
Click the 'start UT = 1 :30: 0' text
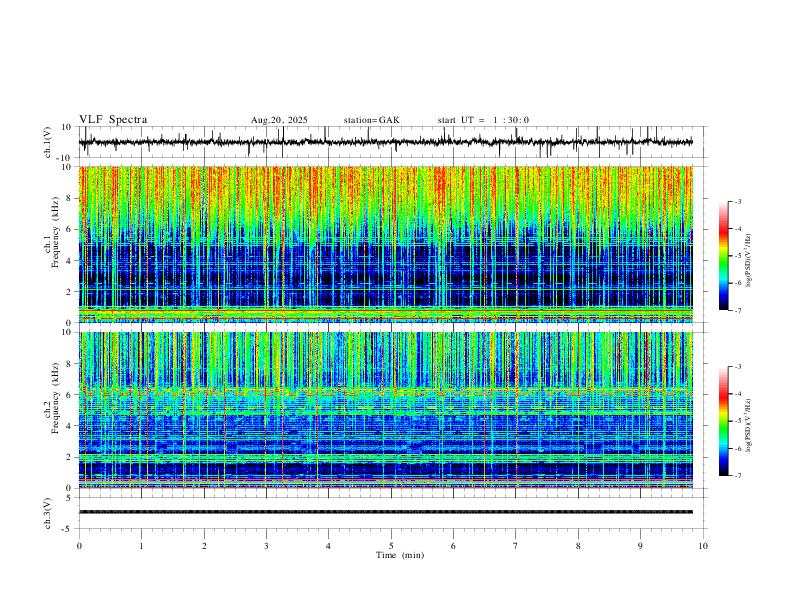click(x=483, y=120)
